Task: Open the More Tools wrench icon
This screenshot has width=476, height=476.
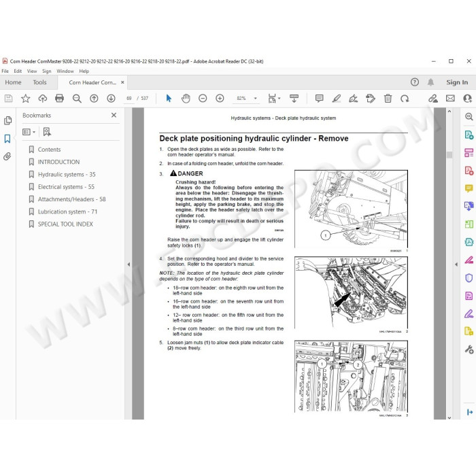Action: pos(469,350)
